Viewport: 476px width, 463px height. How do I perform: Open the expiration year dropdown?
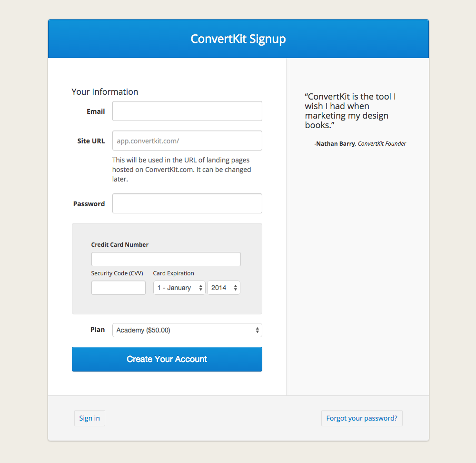click(223, 288)
